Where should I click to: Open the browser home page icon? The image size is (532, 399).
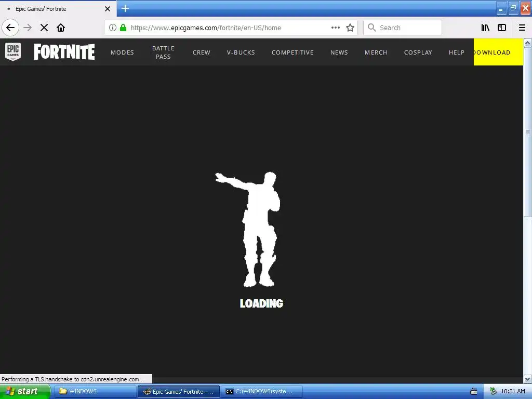pos(61,28)
